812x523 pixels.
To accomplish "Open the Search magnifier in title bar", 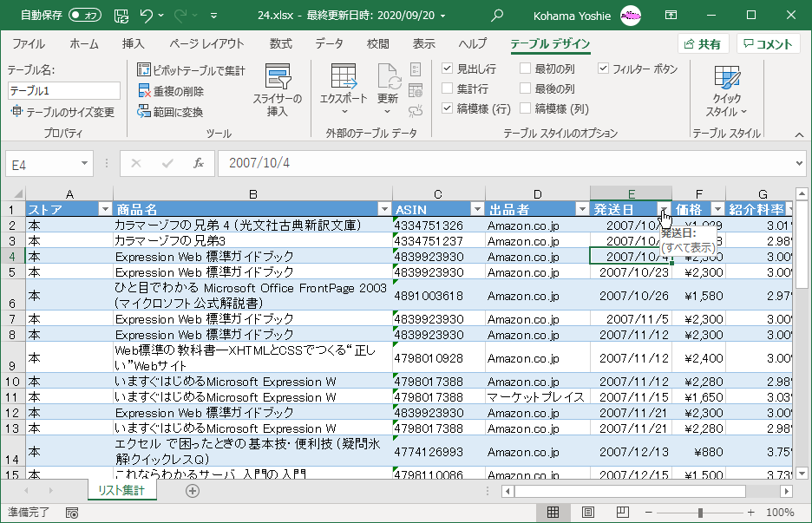I will pos(496,16).
